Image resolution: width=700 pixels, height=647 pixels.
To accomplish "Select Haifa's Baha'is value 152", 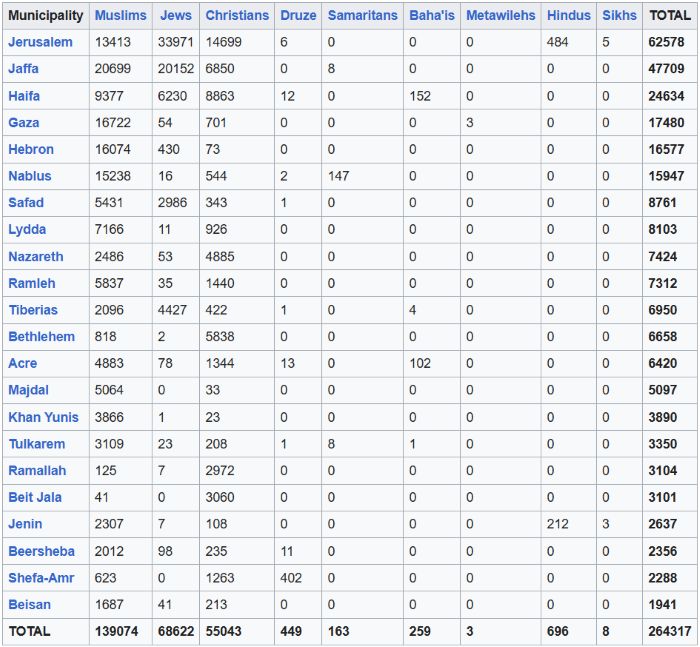I will tap(420, 96).
